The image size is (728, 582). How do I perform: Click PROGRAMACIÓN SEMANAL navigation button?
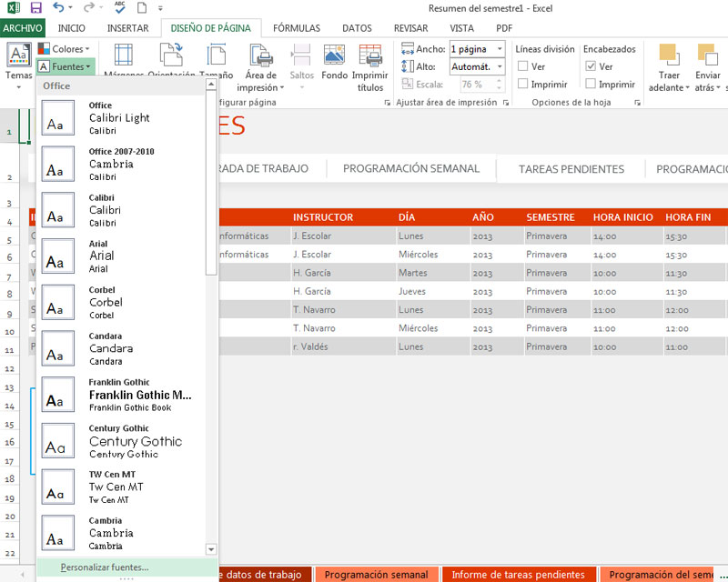(411, 168)
